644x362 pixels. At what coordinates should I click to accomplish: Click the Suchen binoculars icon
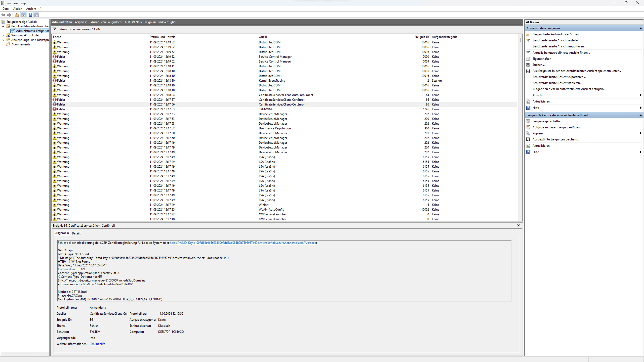(528, 65)
